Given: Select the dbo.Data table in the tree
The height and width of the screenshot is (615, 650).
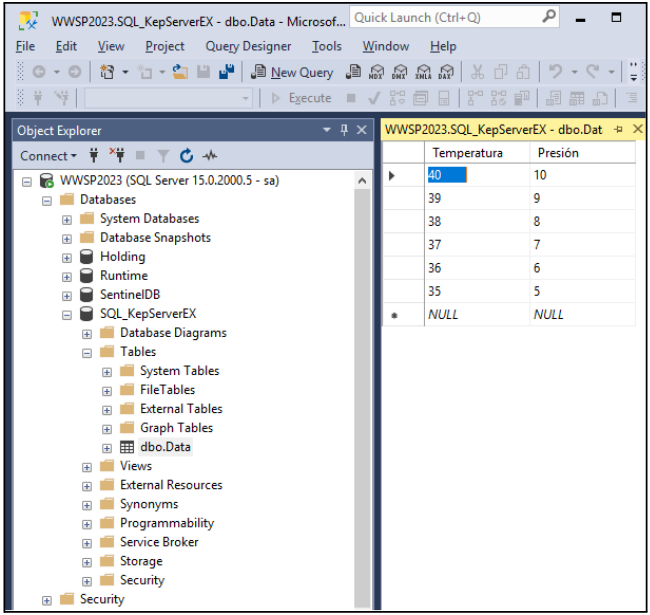Looking at the screenshot, I should coord(165,447).
